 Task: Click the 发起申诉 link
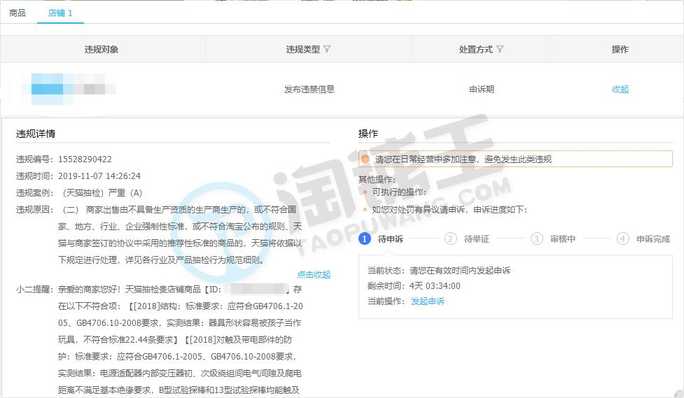[428, 301]
